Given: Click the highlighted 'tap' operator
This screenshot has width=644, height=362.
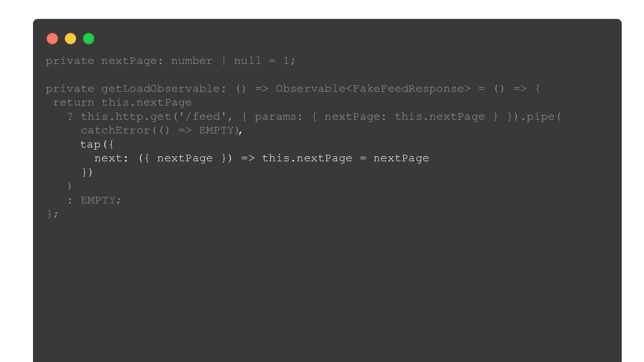Looking at the screenshot, I should click(x=91, y=145).
